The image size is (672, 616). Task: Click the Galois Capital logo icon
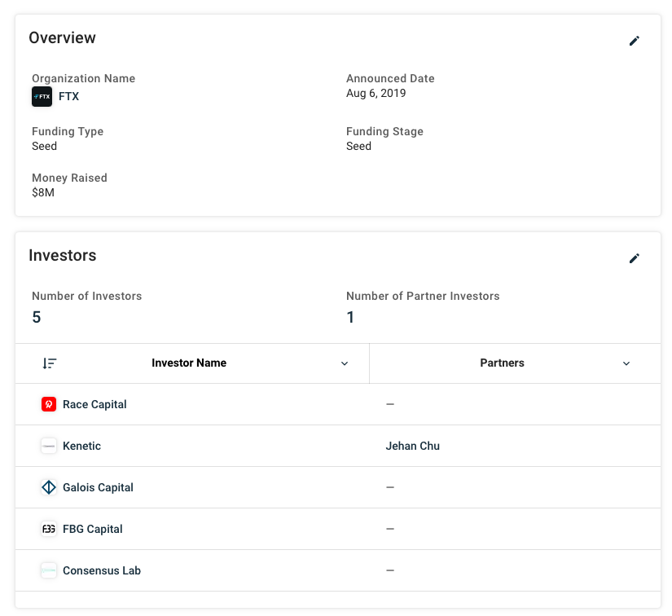(49, 487)
